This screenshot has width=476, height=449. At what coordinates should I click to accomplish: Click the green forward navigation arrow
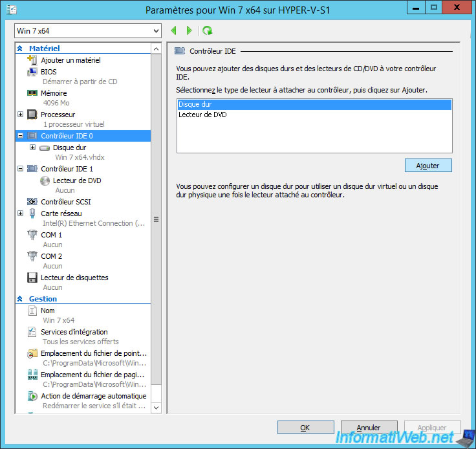[x=189, y=30]
